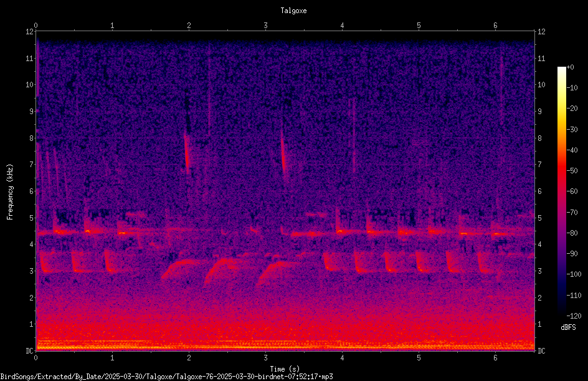Click the 'dBFS' label under the color scale
Viewport: 588px width, 381px height.
(x=568, y=327)
